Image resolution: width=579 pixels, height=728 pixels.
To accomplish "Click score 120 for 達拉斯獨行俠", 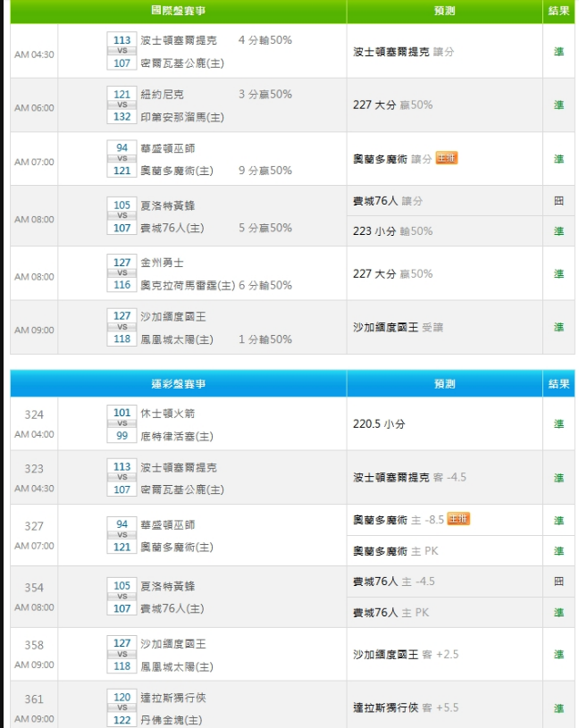I will click(122, 697).
